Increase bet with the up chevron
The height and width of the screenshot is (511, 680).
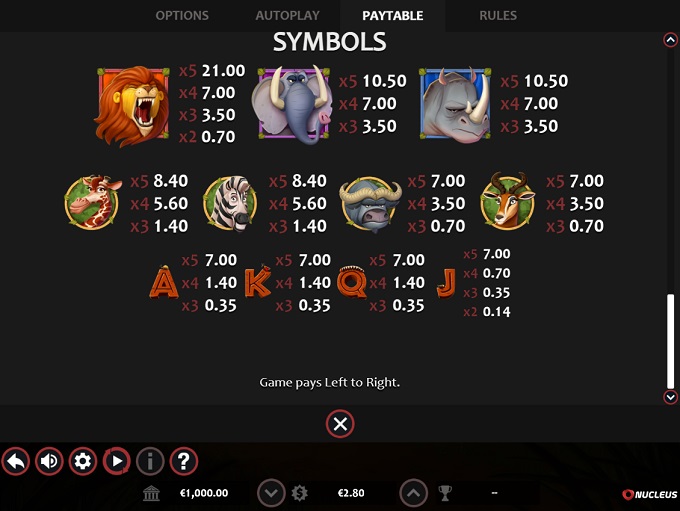click(x=413, y=493)
